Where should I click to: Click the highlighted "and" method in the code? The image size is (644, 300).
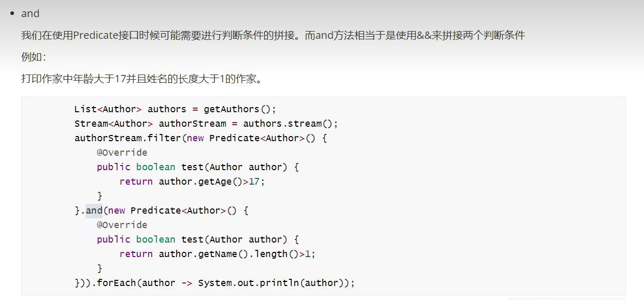pyautogui.click(x=94, y=211)
